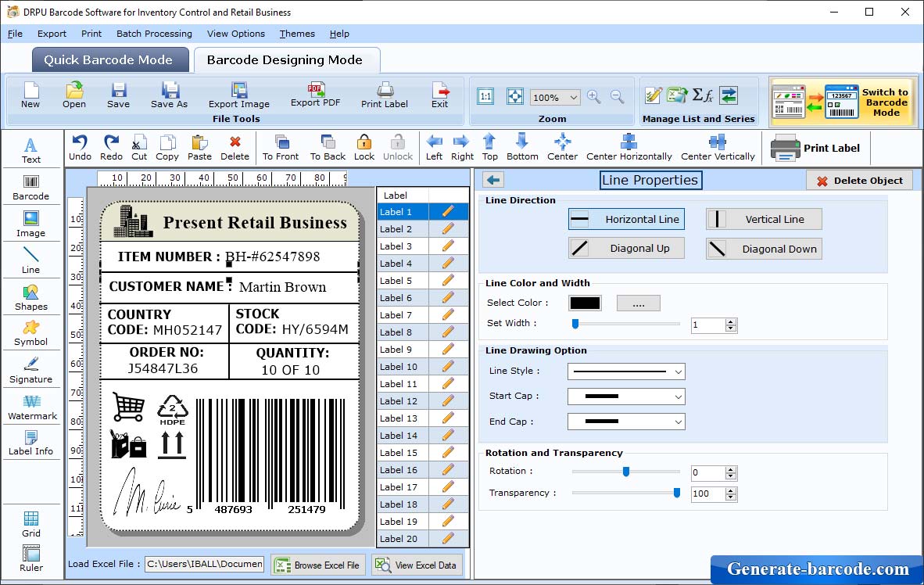This screenshot has height=585, width=924.
Task: Click the zoom out magnifier
Action: [x=617, y=97]
